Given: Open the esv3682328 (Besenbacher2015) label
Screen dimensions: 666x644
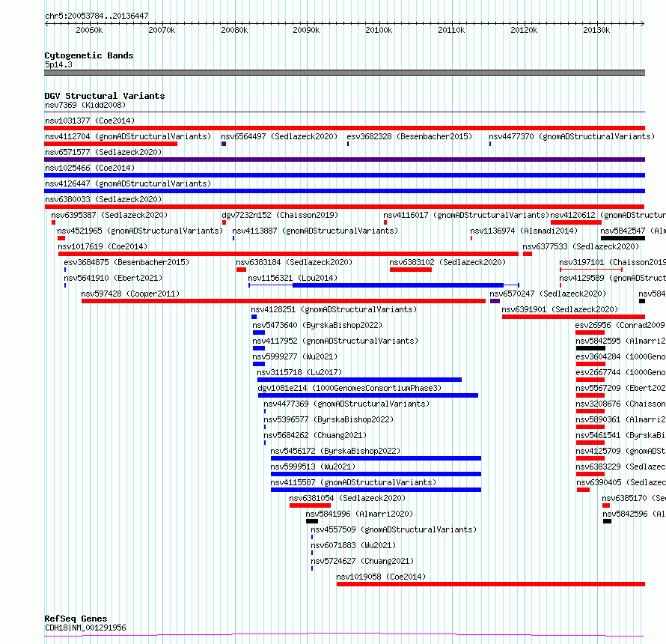Looking at the screenshot, I should click(x=409, y=136).
